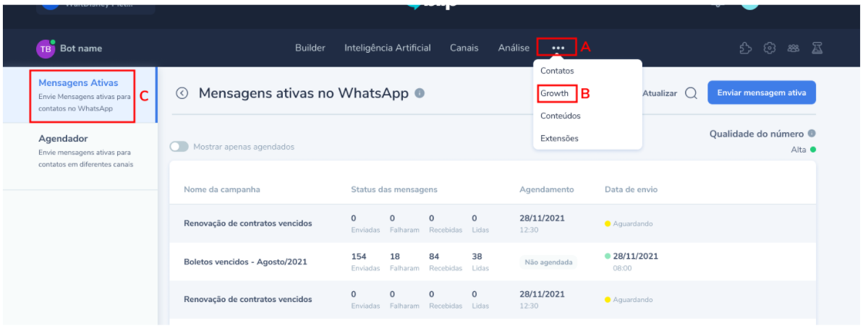Click 18 Falharam count in Boletos row

pyautogui.click(x=404, y=262)
